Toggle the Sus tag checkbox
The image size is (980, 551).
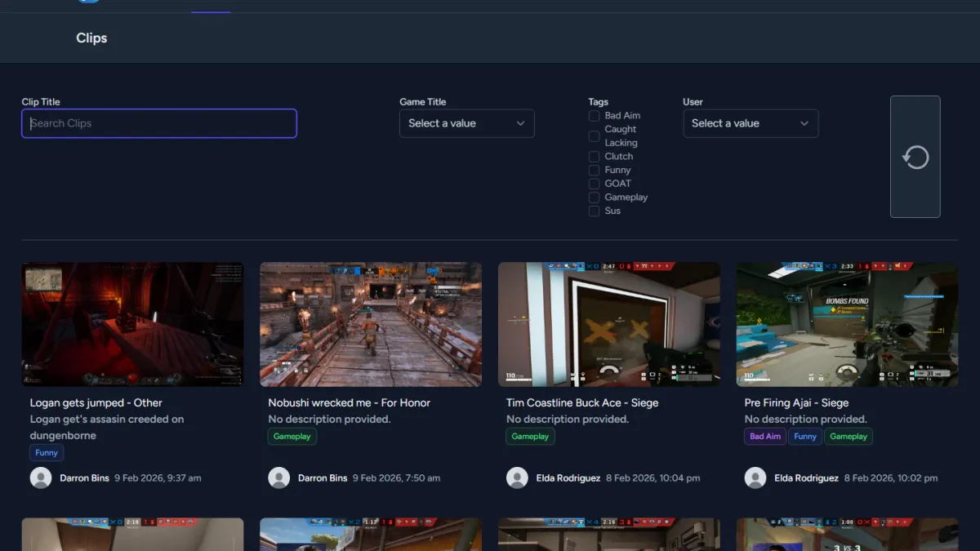[x=594, y=211]
